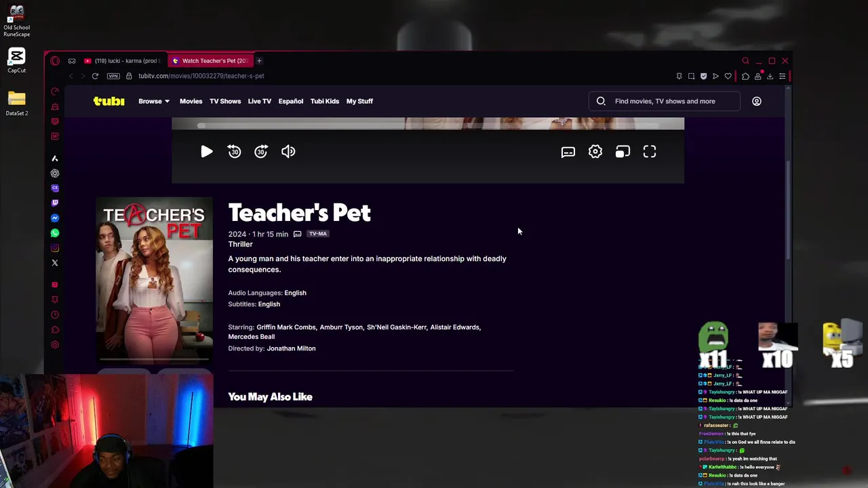The height and width of the screenshot is (488, 868).
Task: Open the Teacher's Pet poster thumbnail
Action: coord(155,280)
